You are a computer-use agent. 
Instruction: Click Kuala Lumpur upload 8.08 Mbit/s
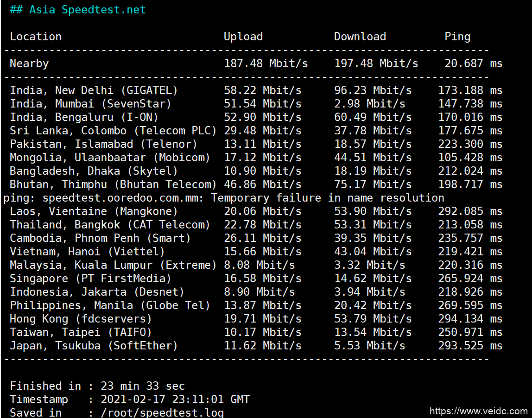[259, 265]
